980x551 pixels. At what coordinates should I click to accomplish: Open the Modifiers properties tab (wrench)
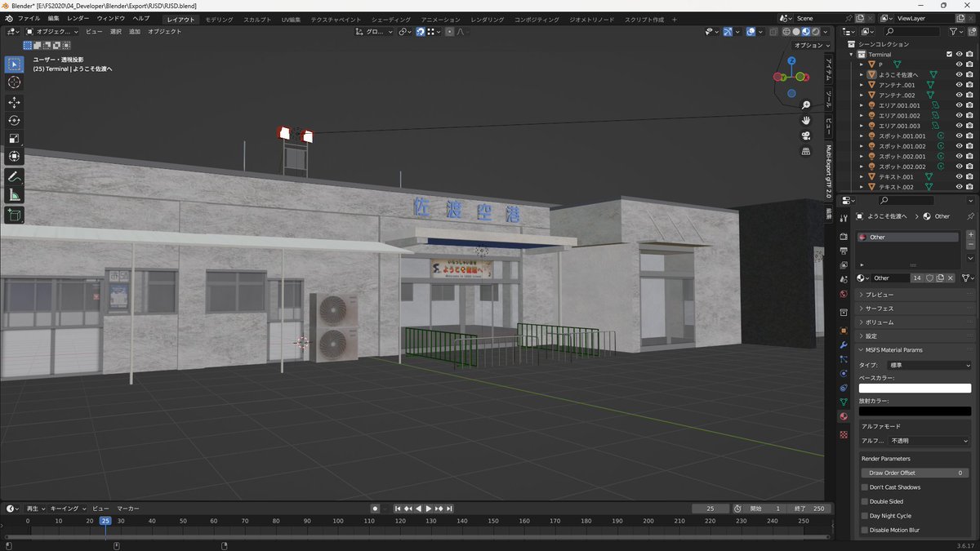click(x=844, y=344)
